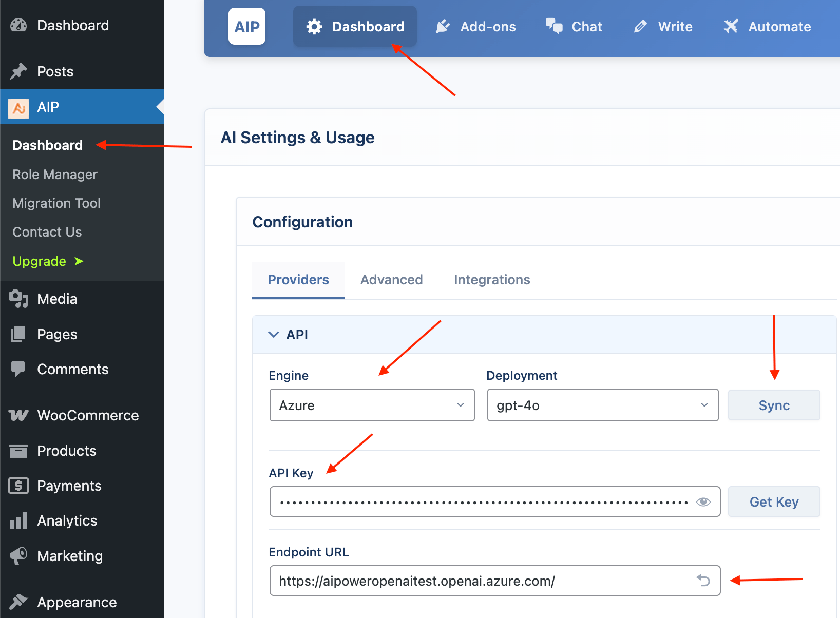Open Migration Tool submenu item

pyautogui.click(x=56, y=203)
